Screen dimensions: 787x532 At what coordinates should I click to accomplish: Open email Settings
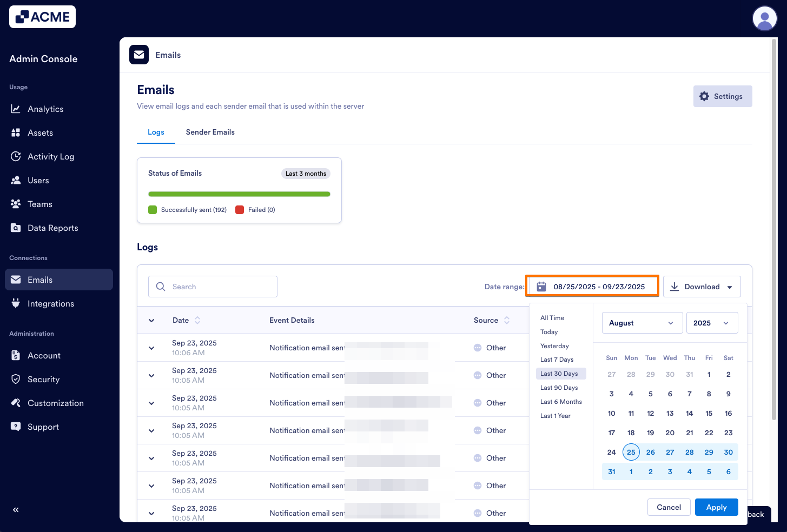(x=722, y=96)
